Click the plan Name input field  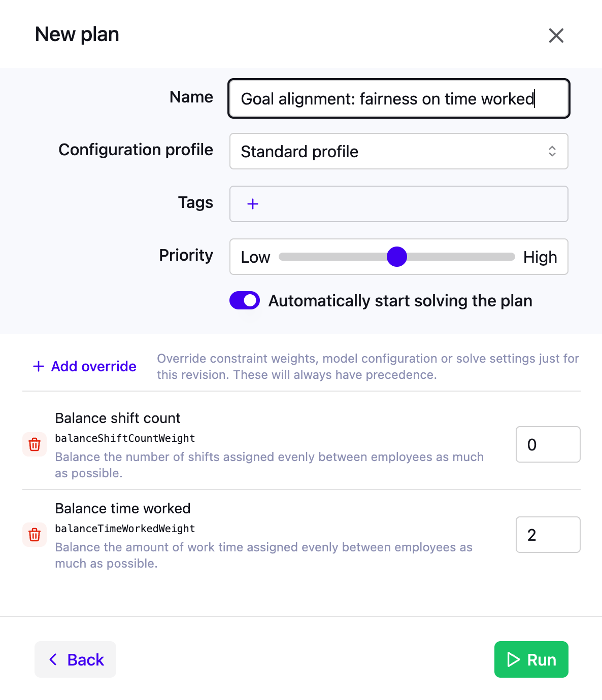pos(398,98)
